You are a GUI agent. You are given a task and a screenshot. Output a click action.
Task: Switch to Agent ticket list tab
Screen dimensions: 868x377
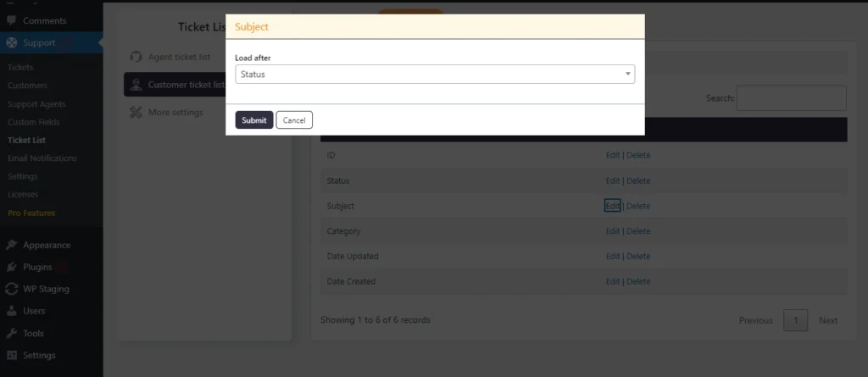tap(179, 57)
